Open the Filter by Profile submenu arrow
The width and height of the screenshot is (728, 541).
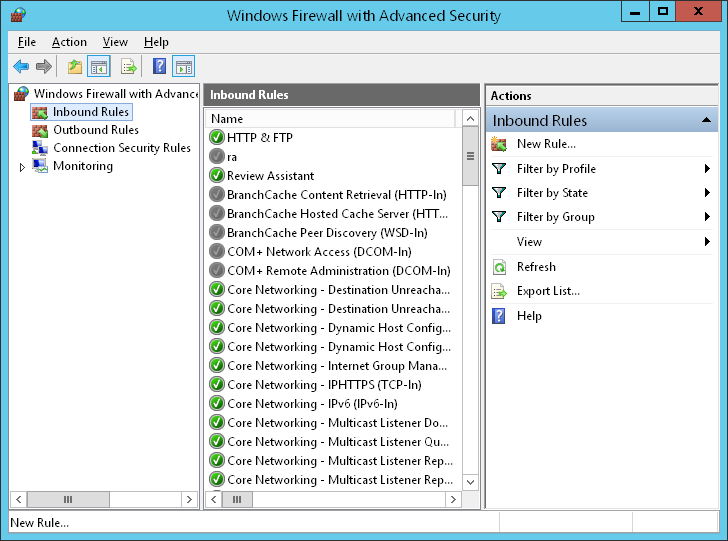(x=707, y=169)
